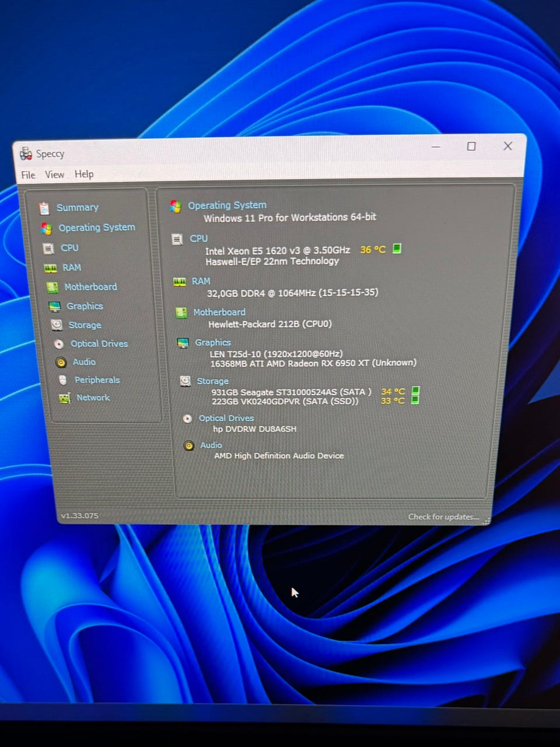Click the Audio speaker icon in sidebar
This screenshot has height=747, width=560.
click(x=61, y=362)
